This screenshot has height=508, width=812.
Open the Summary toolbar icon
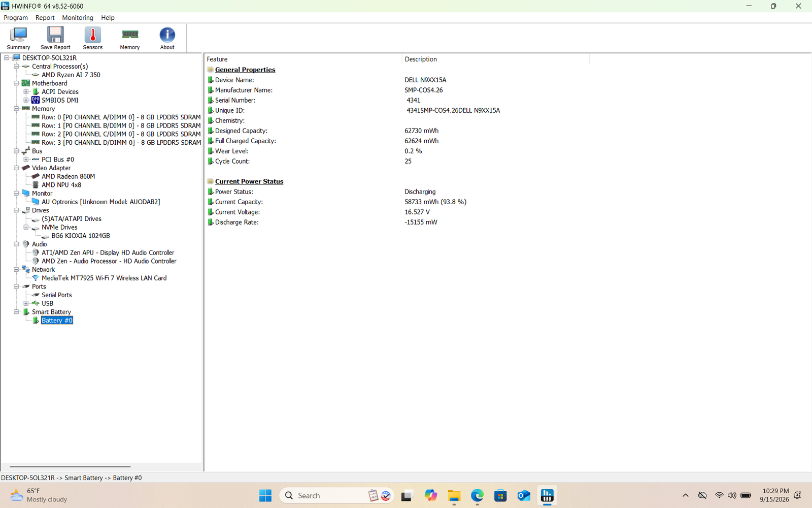pyautogui.click(x=18, y=38)
